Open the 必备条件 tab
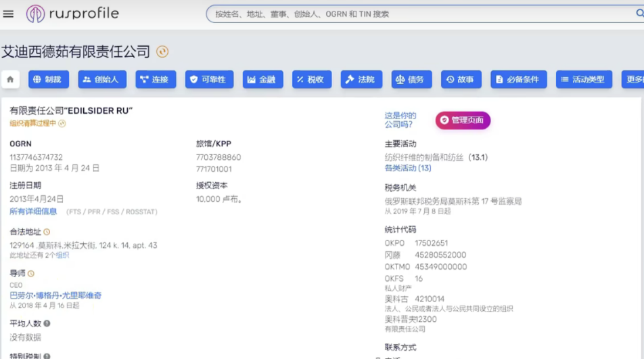 519,79
